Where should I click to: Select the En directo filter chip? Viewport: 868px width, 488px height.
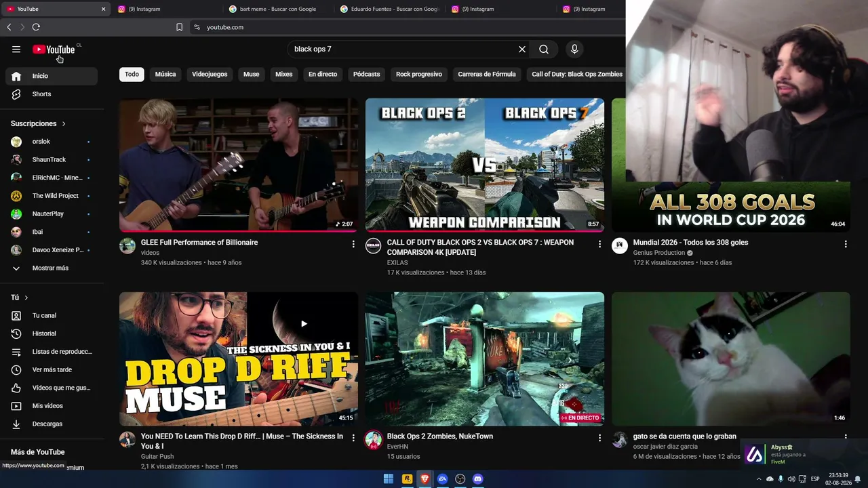tap(323, 75)
